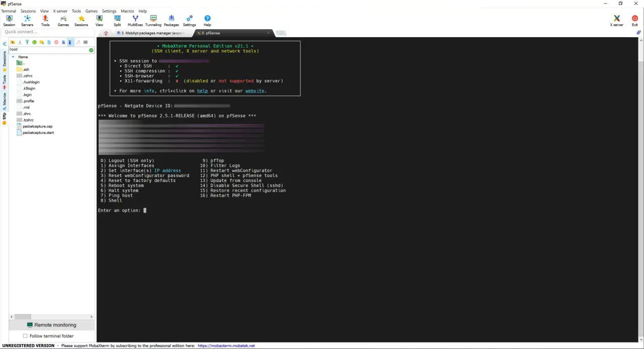Open the Servers tool
Screen dimensions: 644x349
tap(27, 20)
